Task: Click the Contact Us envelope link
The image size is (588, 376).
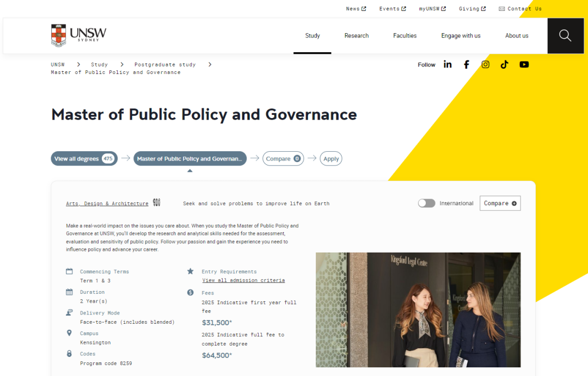Action: click(520, 9)
